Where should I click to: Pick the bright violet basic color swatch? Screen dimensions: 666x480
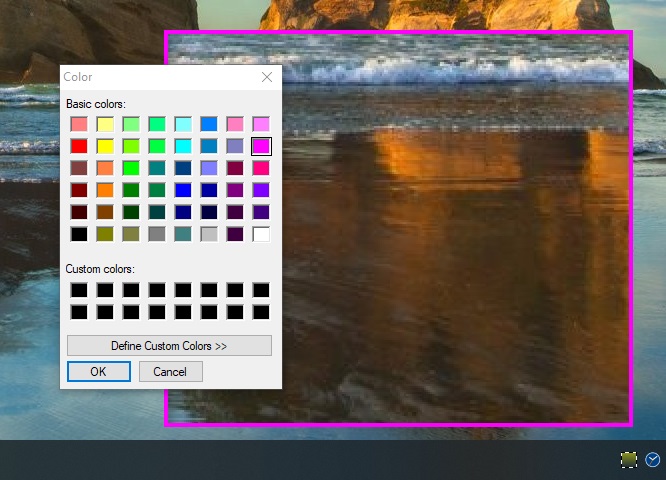tap(261, 190)
